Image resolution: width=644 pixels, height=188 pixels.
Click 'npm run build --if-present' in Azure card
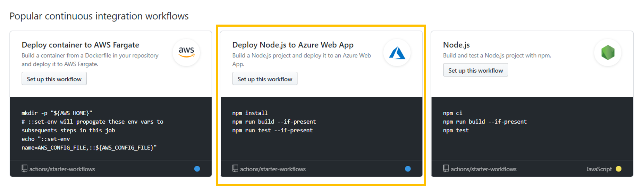tap(274, 122)
